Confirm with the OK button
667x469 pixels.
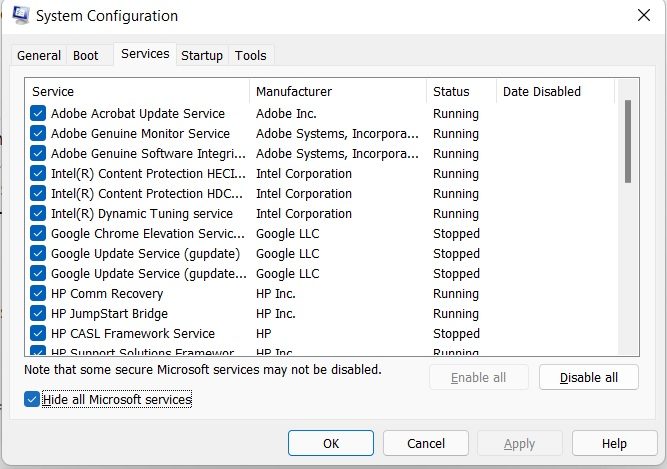[331, 443]
